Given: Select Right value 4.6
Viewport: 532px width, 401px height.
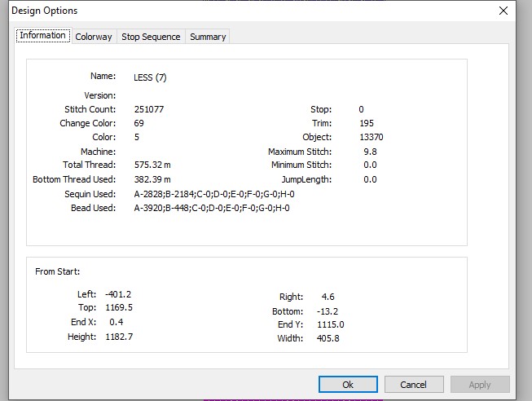Looking at the screenshot, I should tap(328, 297).
